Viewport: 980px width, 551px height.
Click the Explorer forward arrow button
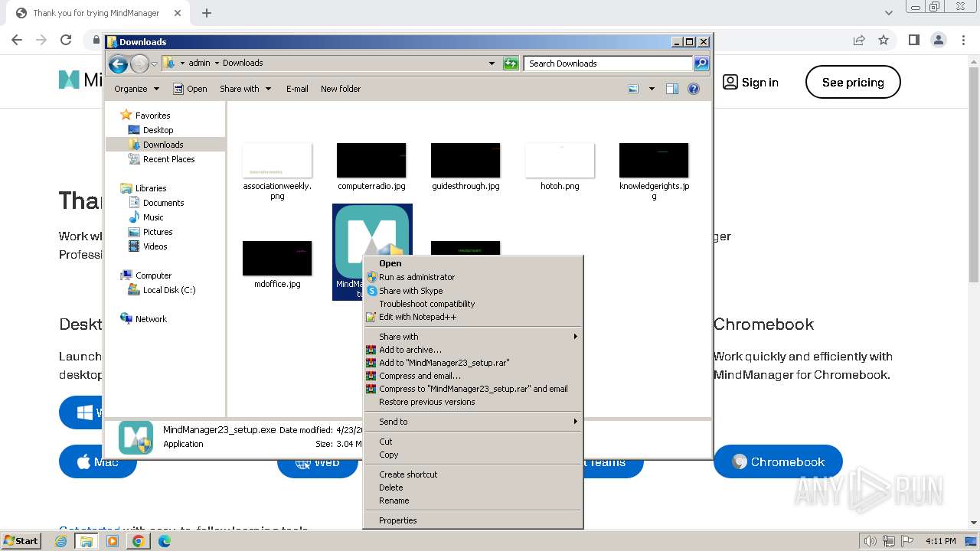(139, 64)
